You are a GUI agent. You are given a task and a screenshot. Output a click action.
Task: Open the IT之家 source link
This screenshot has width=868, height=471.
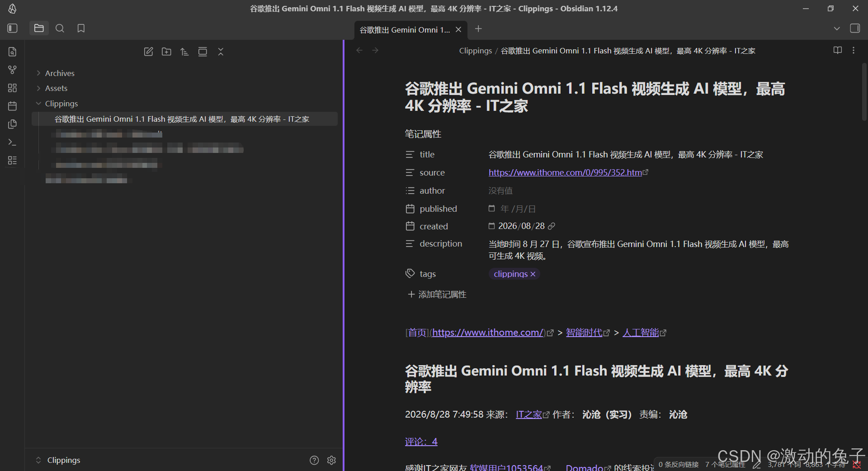click(529, 414)
